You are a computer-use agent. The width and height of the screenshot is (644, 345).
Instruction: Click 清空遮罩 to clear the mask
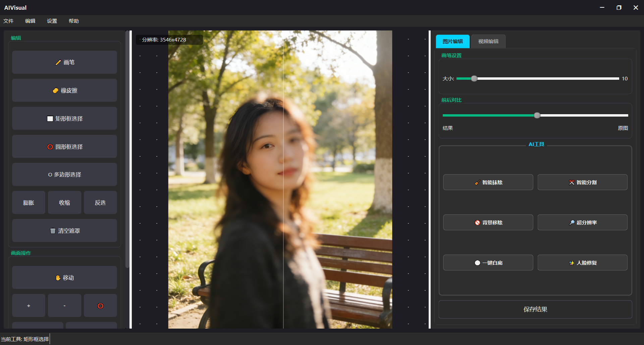click(x=64, y=231)
